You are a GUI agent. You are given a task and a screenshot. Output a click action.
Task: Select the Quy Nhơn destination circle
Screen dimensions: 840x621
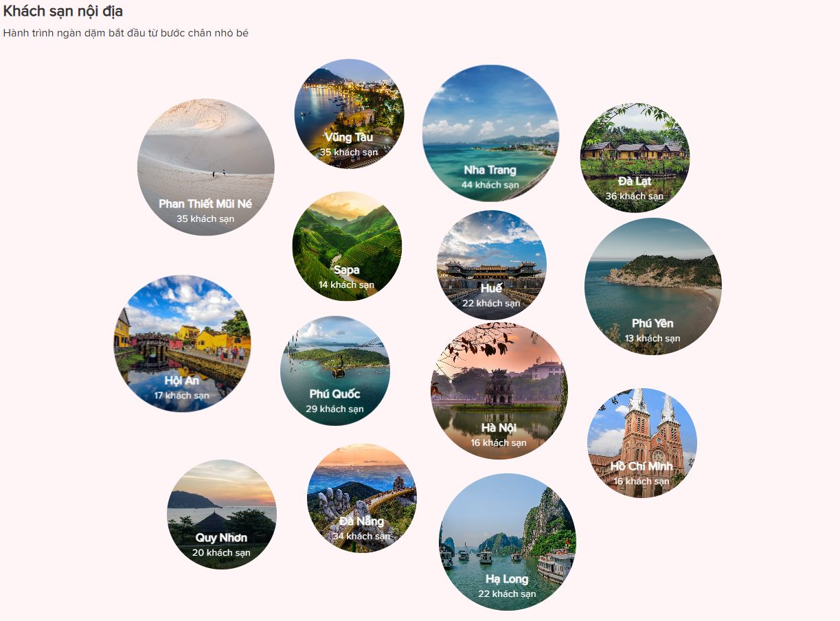(222, 515)
